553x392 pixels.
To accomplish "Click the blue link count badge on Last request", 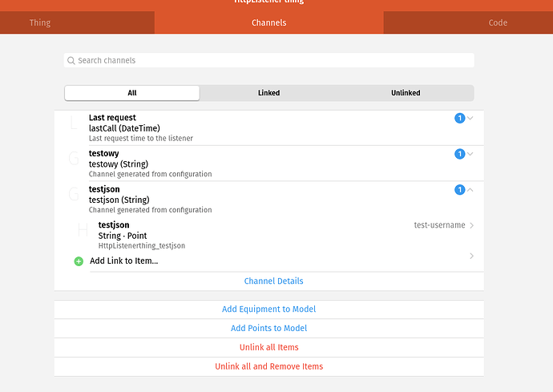I will tap(459, 119).
